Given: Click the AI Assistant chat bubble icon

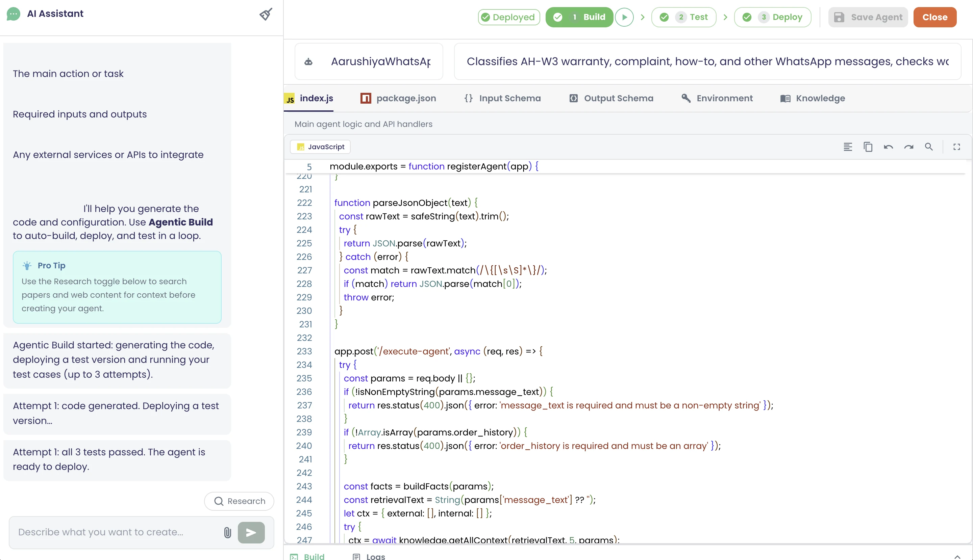Looking at the screenshot, I should 14,14.
